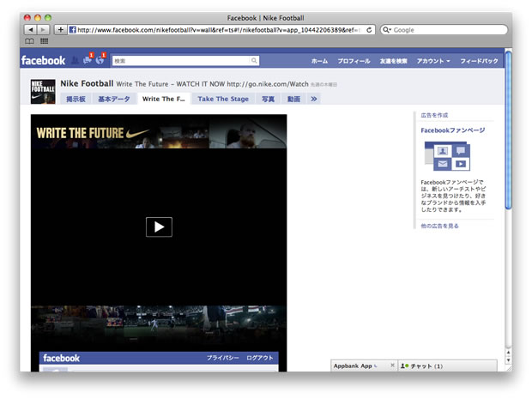Select the Write The F... tab
The width and height of the screenshot is (532, 399).
coord(164,99)
